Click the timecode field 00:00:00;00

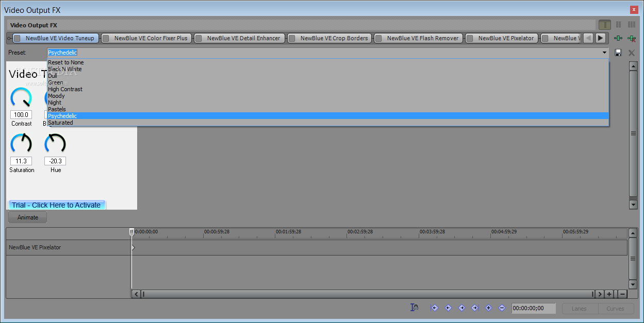(x=534, y=308)
